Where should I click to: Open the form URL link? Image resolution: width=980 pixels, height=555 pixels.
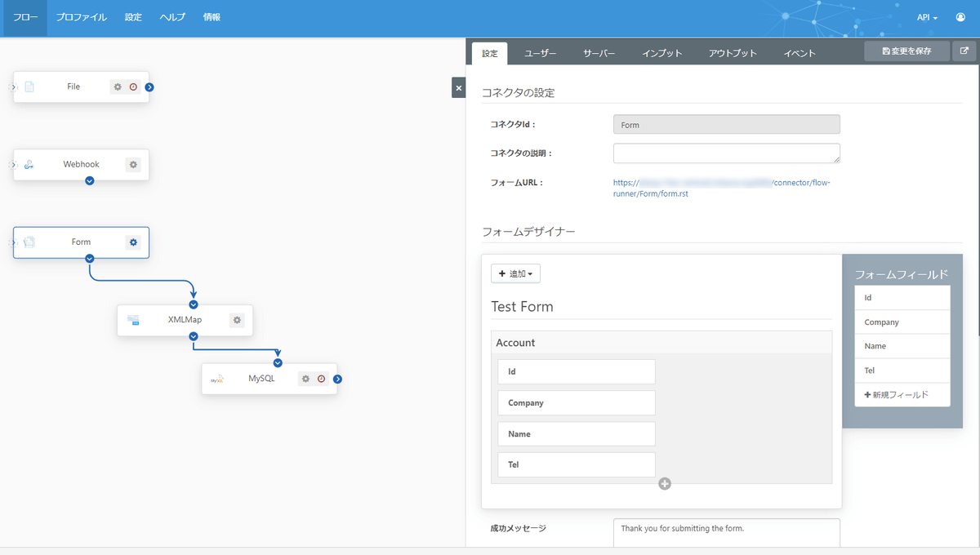click(x=721, y=188)
